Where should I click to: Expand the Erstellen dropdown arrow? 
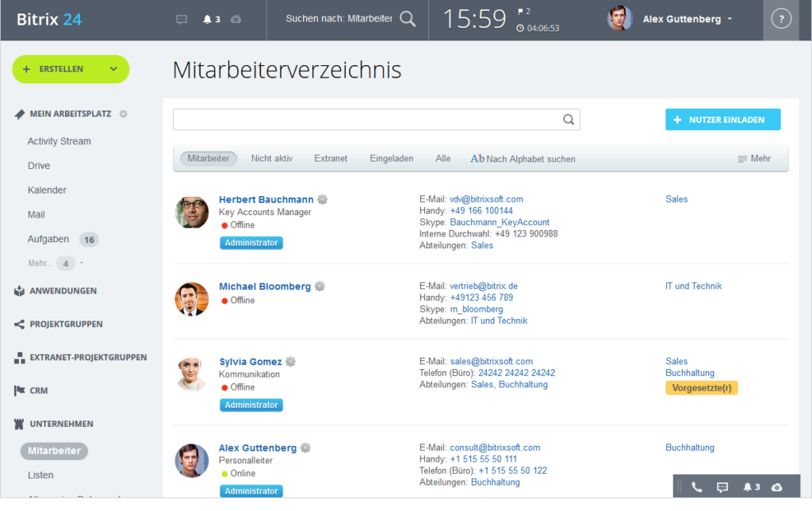click(x=113, y=69)
